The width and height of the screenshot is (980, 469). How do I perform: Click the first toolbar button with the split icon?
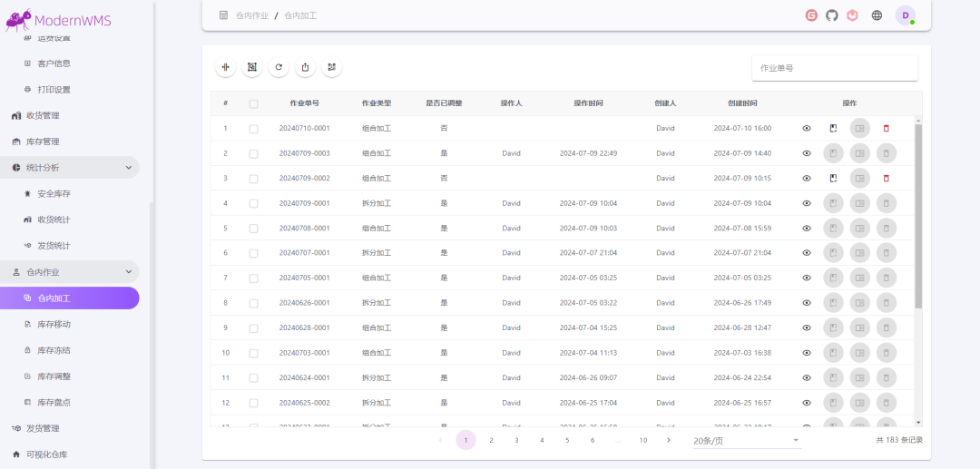pyautogui.click(x=226, y=67)
